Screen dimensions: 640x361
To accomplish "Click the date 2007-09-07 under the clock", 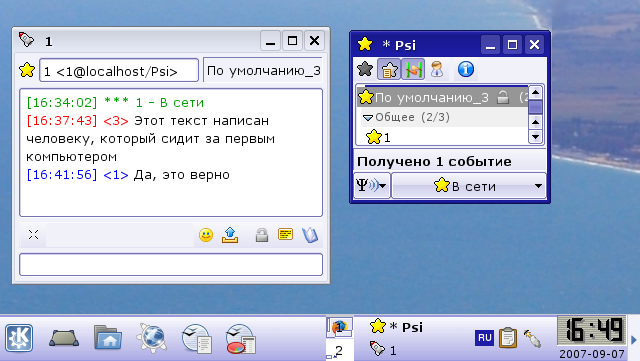I will [592, 354].
